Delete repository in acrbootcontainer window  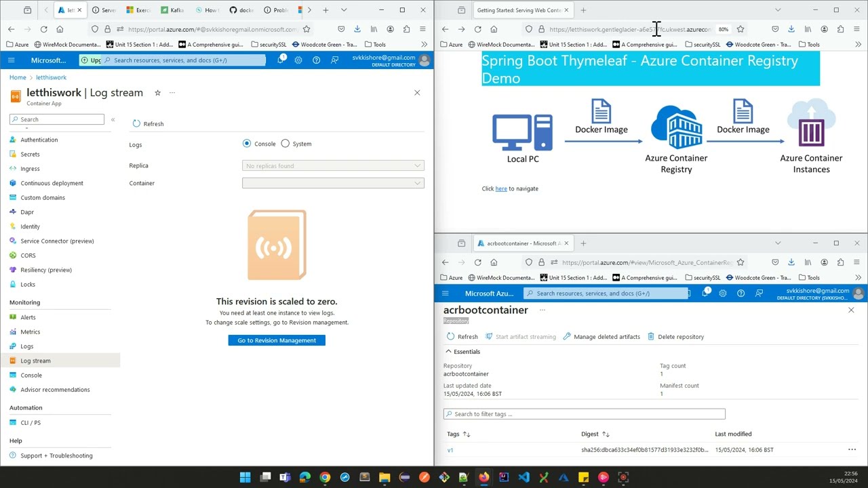tap(676, 337)
